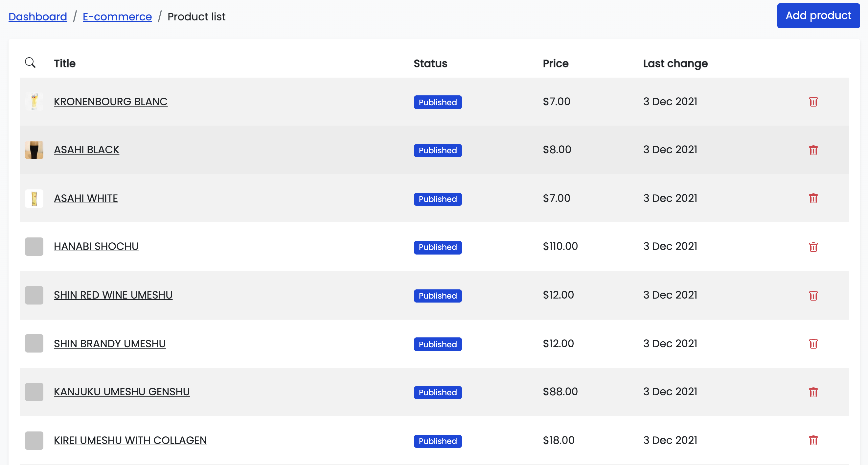Click the $8.00 price of ASAHI BLACK
The image size is (868, 465).
coord(557,149)
